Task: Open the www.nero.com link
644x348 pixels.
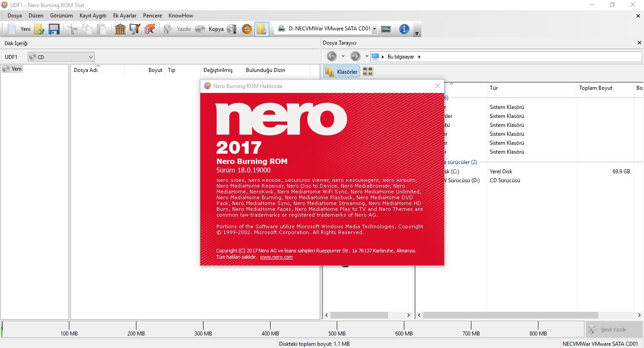Action: (x=276, y=257)
